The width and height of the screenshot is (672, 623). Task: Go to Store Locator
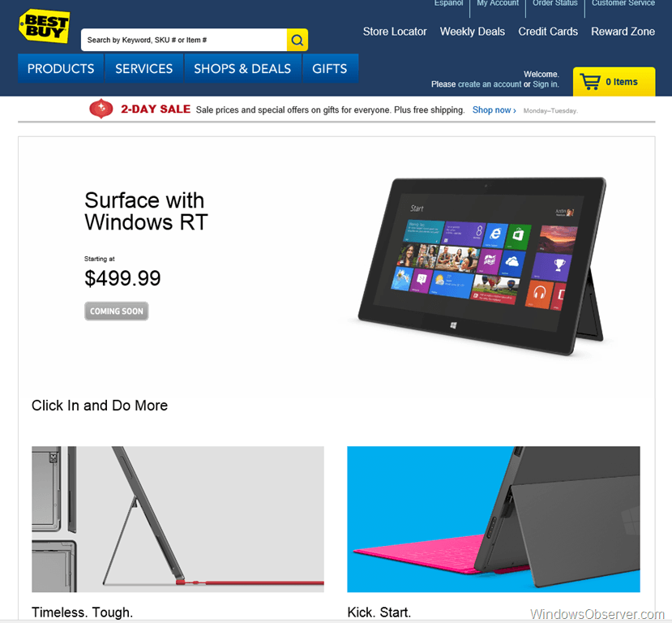pos(395,32)
